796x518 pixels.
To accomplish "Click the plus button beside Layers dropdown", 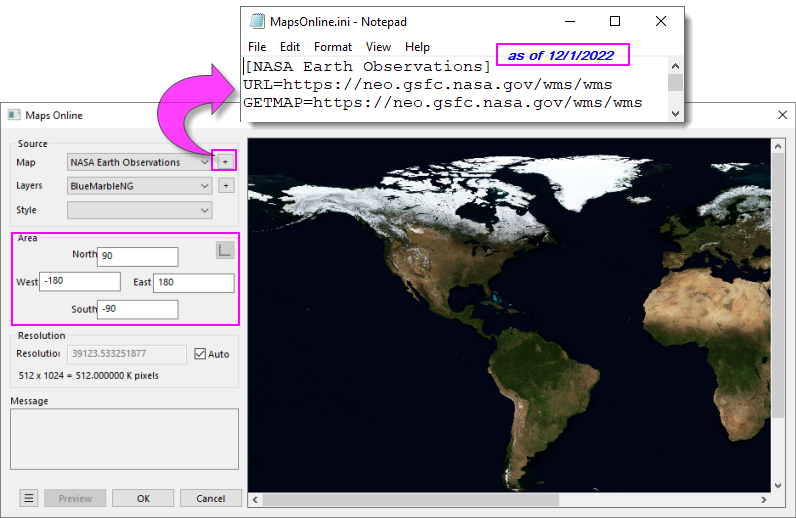I will pyautogui.click(x=225, y=185).
